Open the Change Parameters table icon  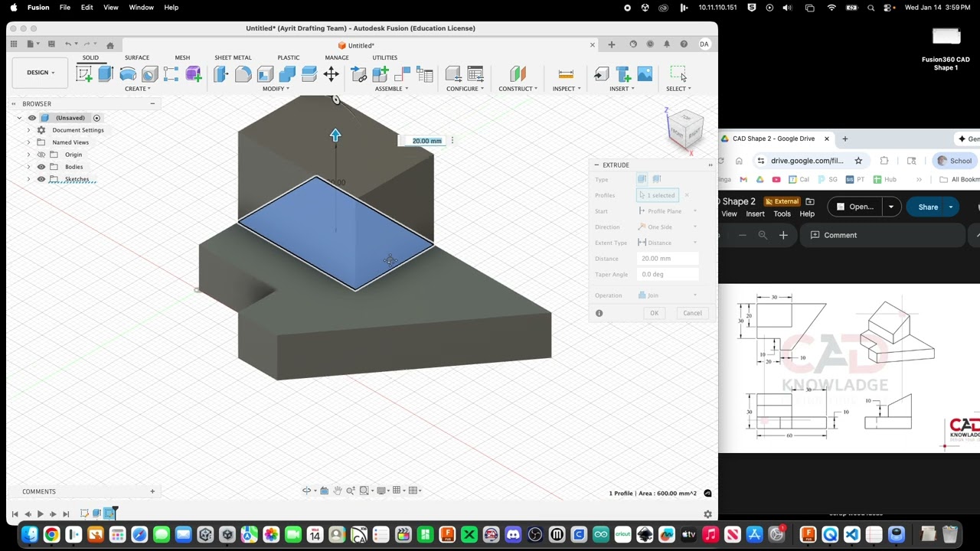click(475, 73)
